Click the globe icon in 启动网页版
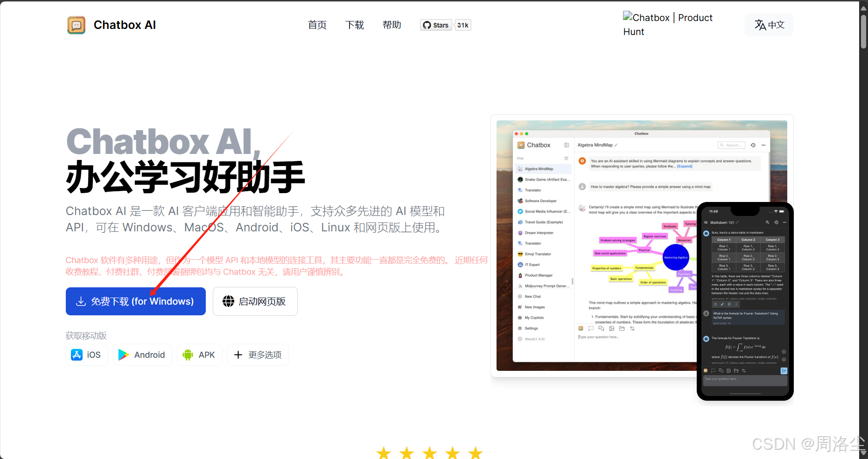Image resolution: width=868 pixels, height=459 pixels. [228, 301]
